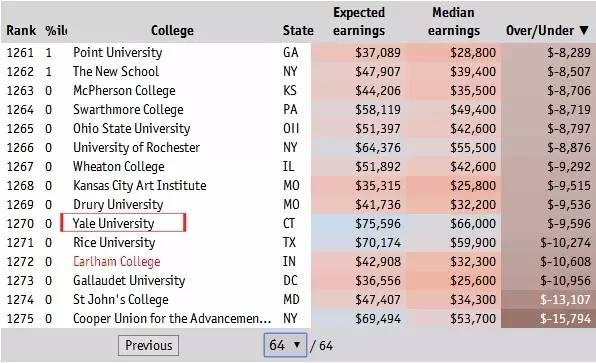
Task: Click Swarthmore College entry
Action: click(x=128, y=109)
